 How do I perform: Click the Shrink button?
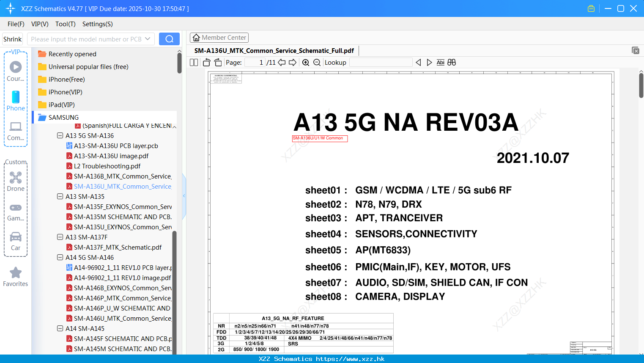[13, 39]
